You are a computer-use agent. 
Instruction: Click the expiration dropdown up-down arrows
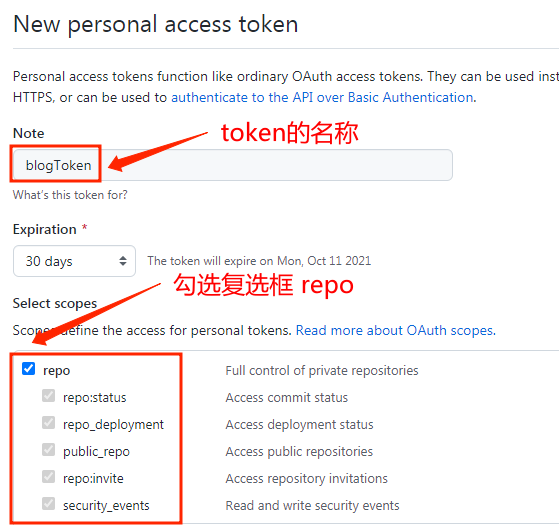pos(123,261)
